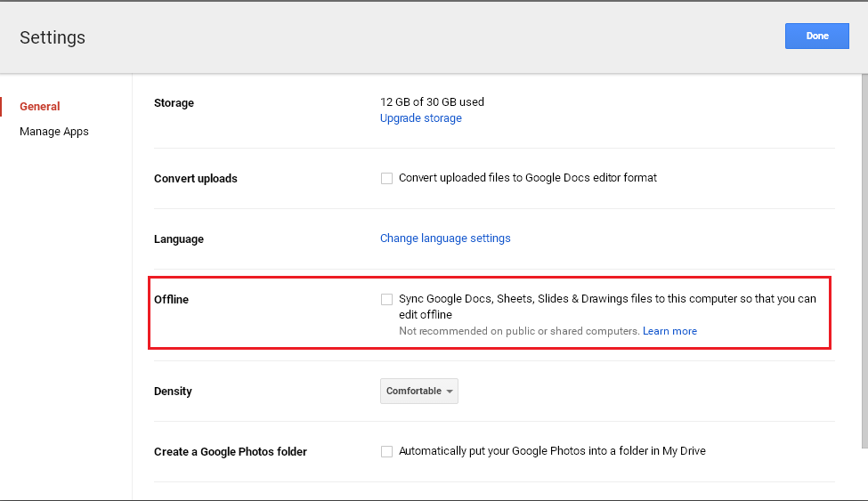Open Change language settings link
The height and width of the screenshot is (501, 868).
click(445, 238)
